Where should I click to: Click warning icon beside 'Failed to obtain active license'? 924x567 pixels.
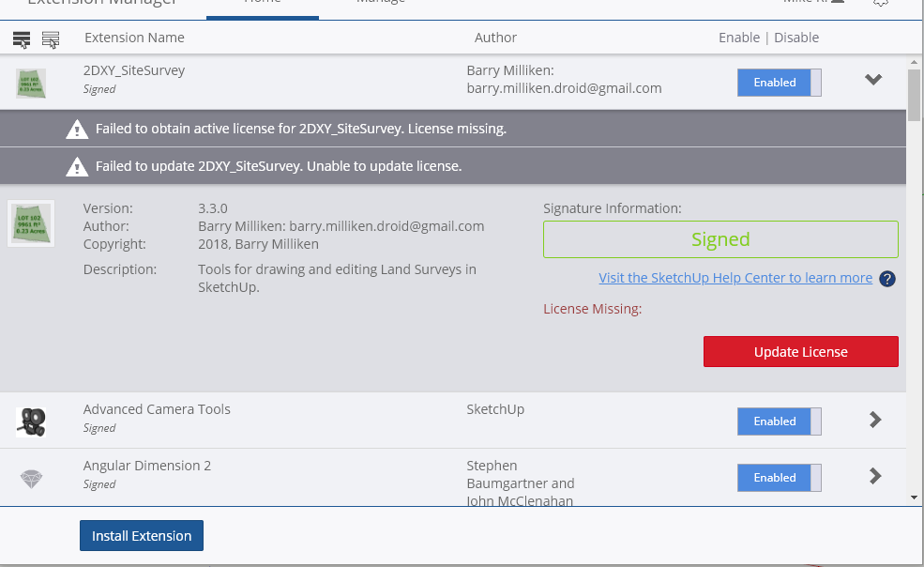tap(77, 129)
